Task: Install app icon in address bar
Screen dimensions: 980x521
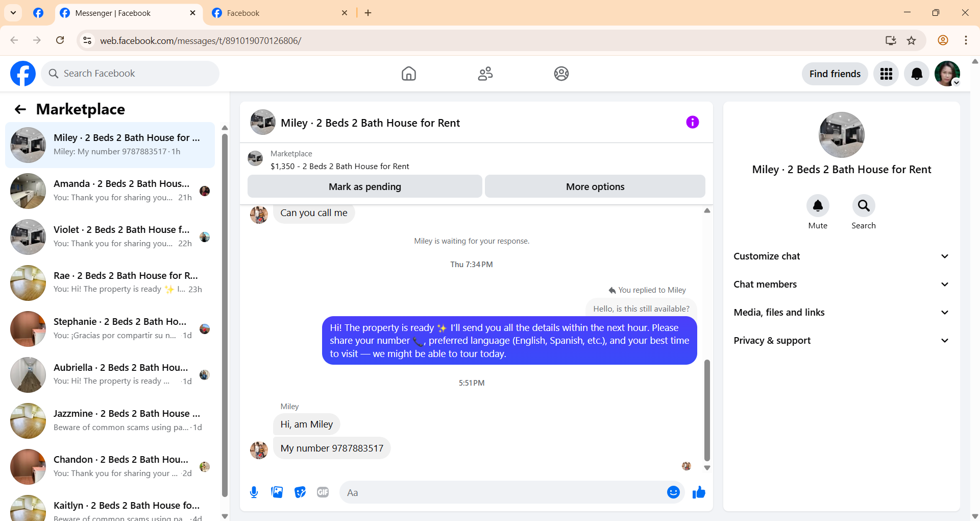Action: 891,40
